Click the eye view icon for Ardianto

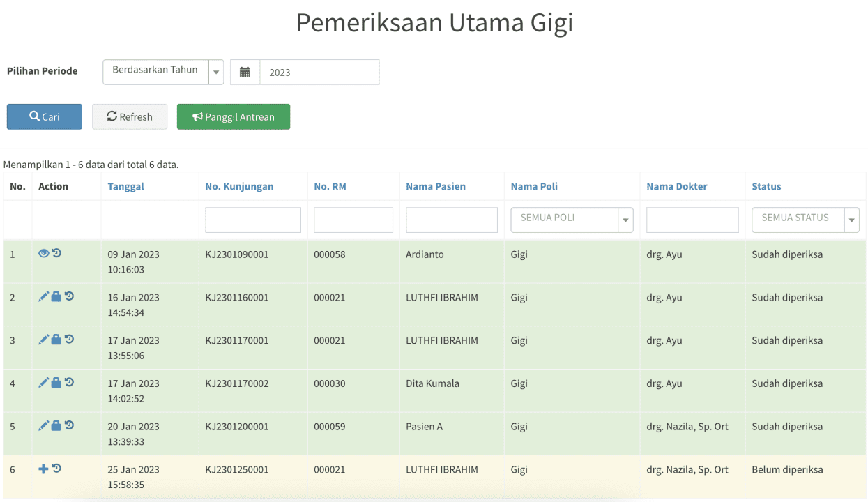pyautogui.click(x=43, y=254)
